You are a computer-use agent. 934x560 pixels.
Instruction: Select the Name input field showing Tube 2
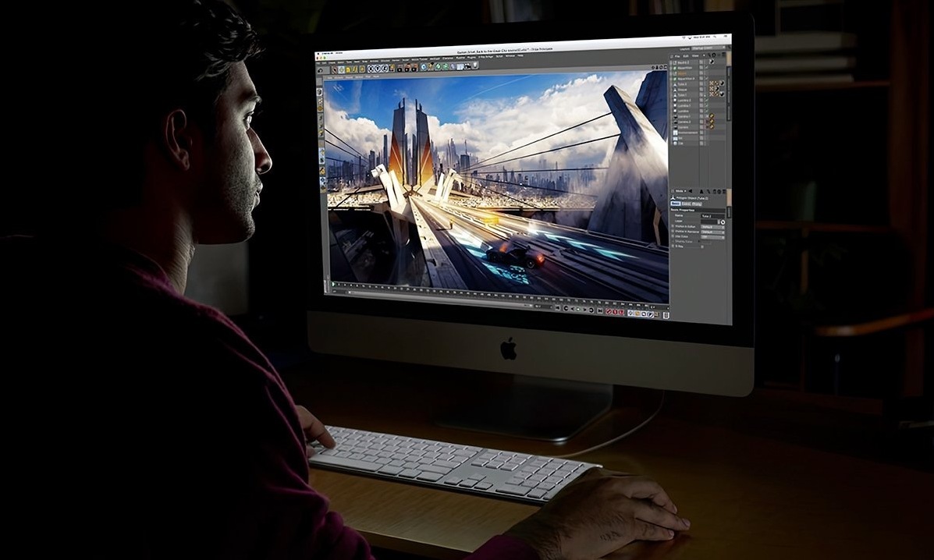(x=712, y=215)
